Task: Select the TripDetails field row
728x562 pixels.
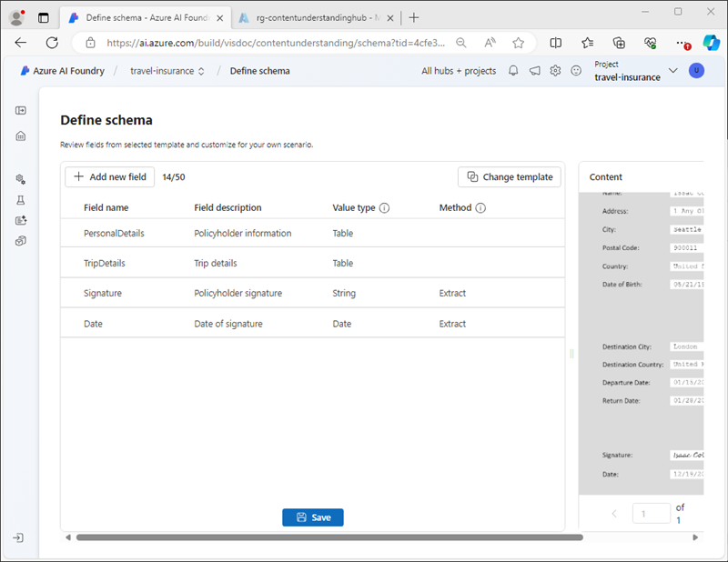Action: coord(312,263)
